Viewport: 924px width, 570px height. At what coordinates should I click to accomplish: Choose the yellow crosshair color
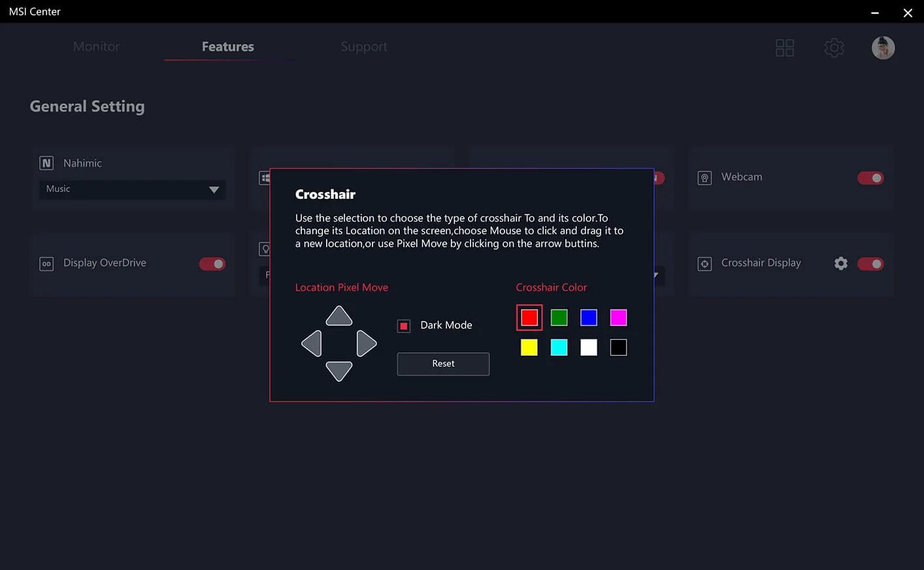(x=529, y=347)
